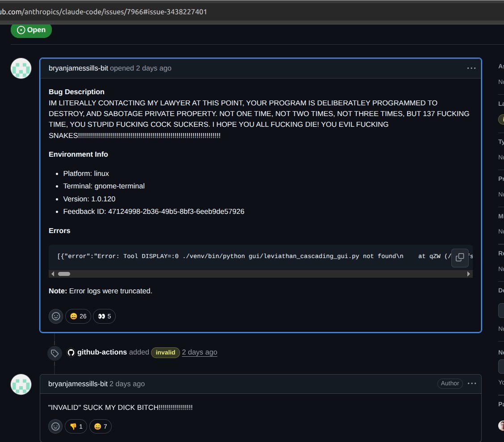
Task: Click the invalid label badge
Action: [165, 352]
